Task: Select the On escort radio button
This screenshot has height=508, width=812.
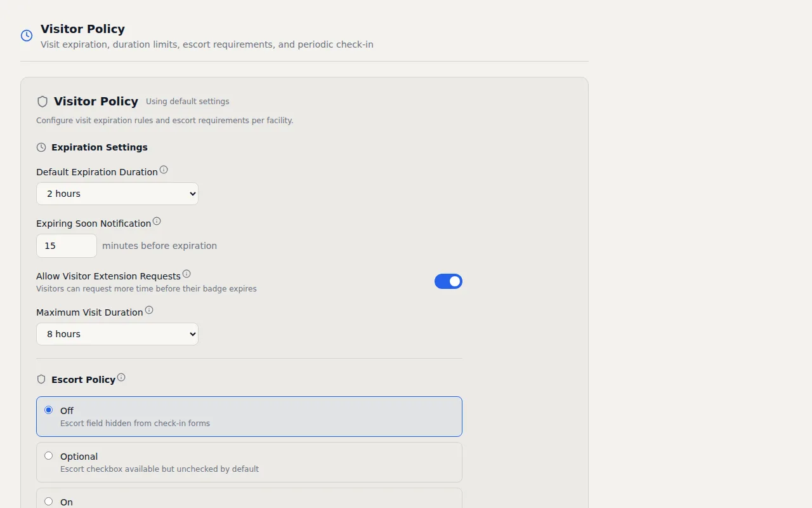Action: tap(48, 500)
